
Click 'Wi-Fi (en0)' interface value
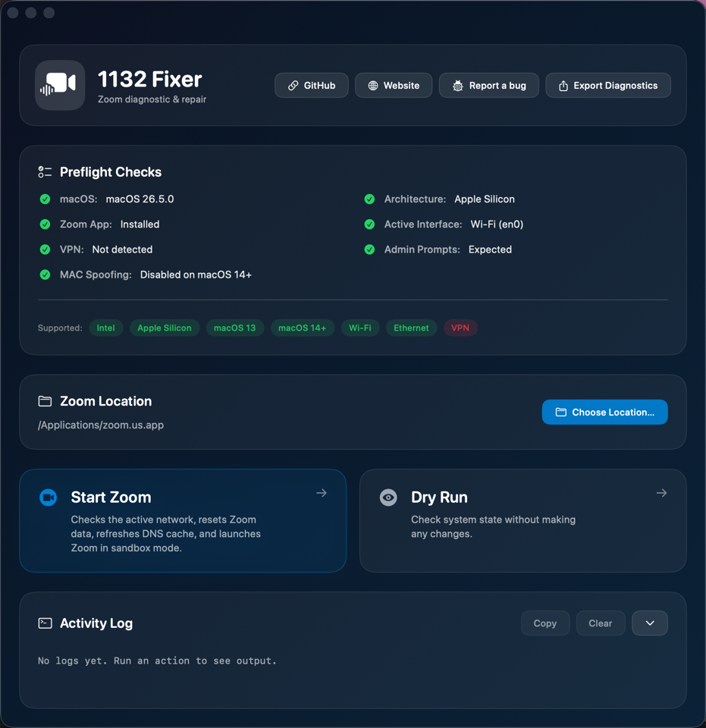[497, 224]
